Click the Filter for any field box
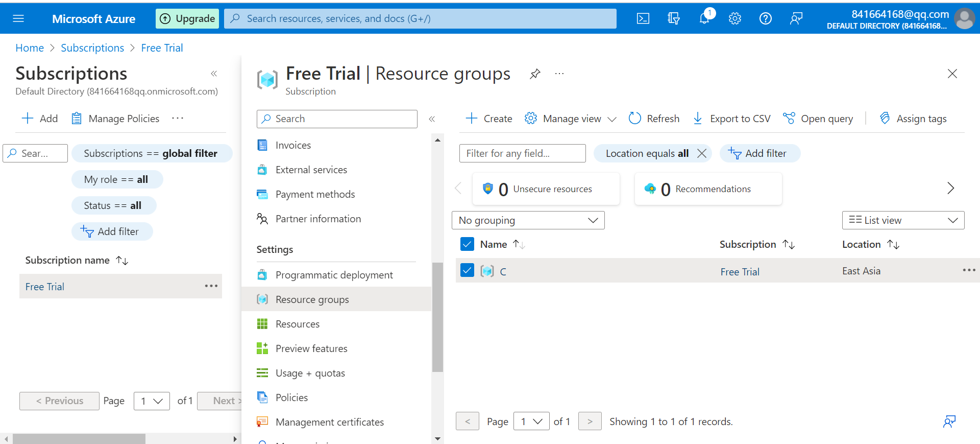Viewport: 980px width, 444px height. click(x=522, y=153)
